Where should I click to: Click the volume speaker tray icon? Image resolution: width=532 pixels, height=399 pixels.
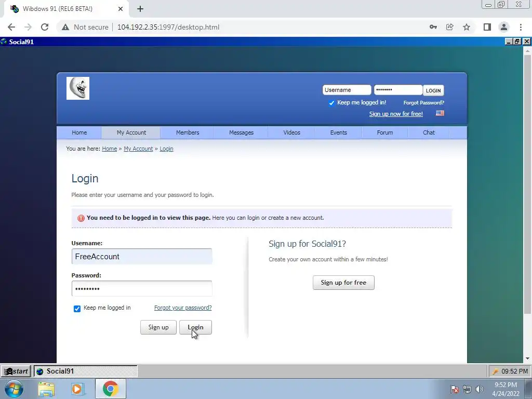tap(480, 389)
